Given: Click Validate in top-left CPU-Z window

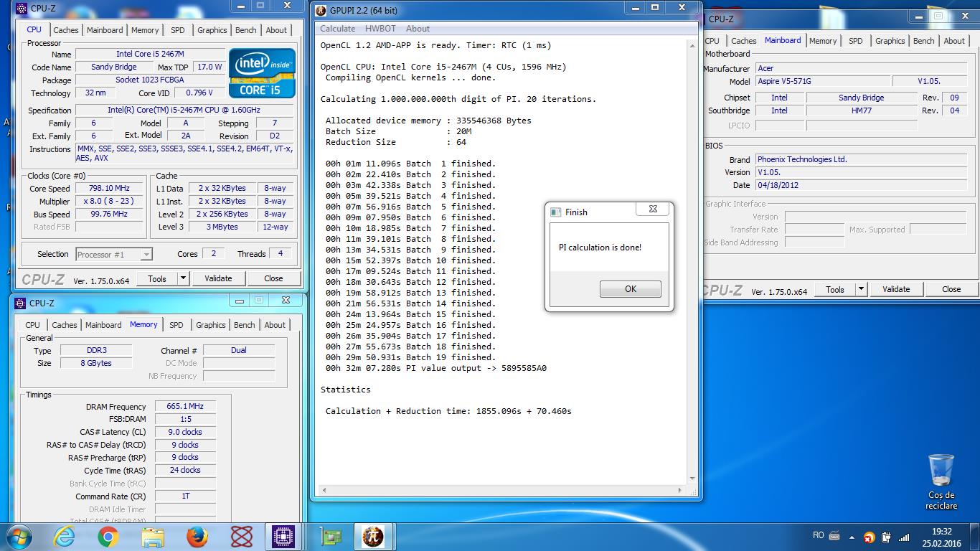Looking at the screenshot, I should 218,278.
